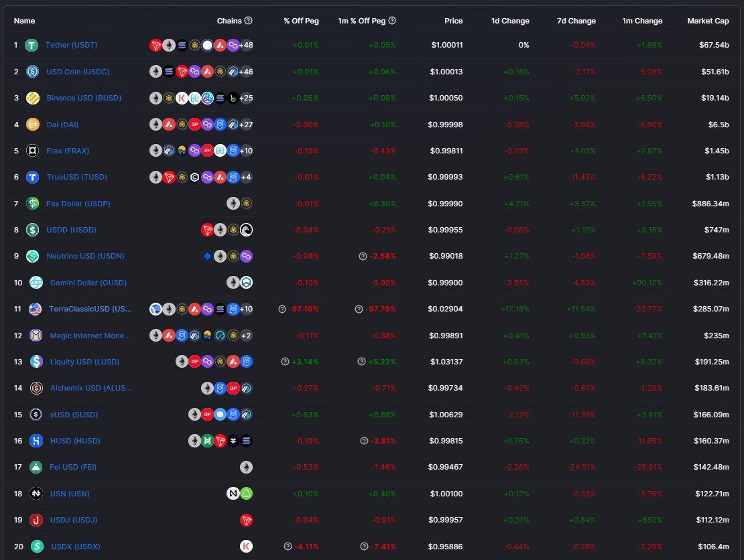Click the Tron chain icon in USDJ row
Screen dimensions: 744x560
point(246,520)
